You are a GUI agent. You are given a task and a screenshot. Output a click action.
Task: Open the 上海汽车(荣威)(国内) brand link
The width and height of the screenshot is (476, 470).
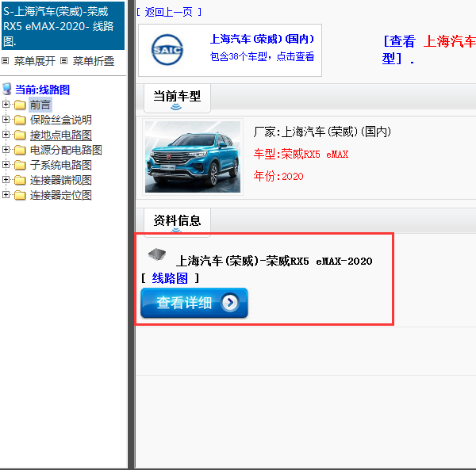point(262,39)
